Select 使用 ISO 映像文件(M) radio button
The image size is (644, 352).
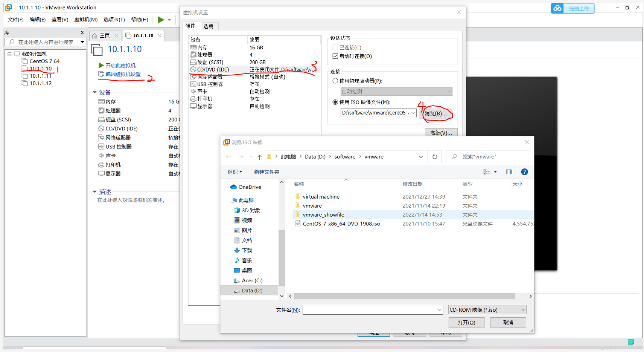(x=335, y=102)
